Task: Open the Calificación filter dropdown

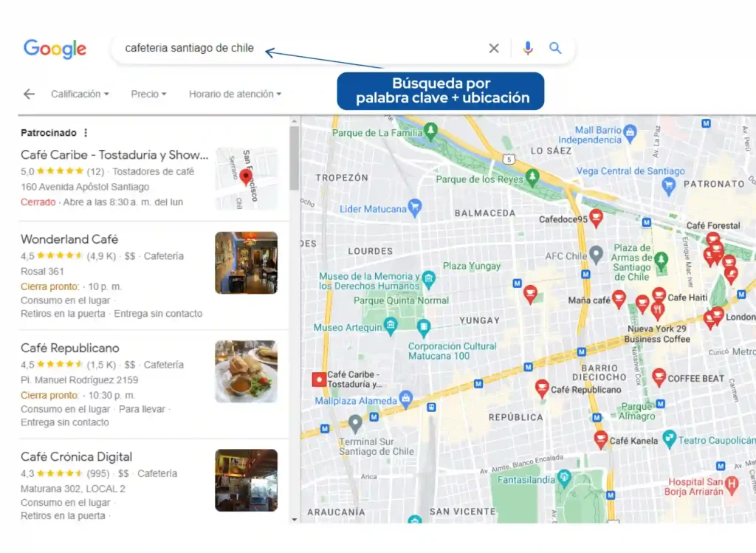Action: 80,94
